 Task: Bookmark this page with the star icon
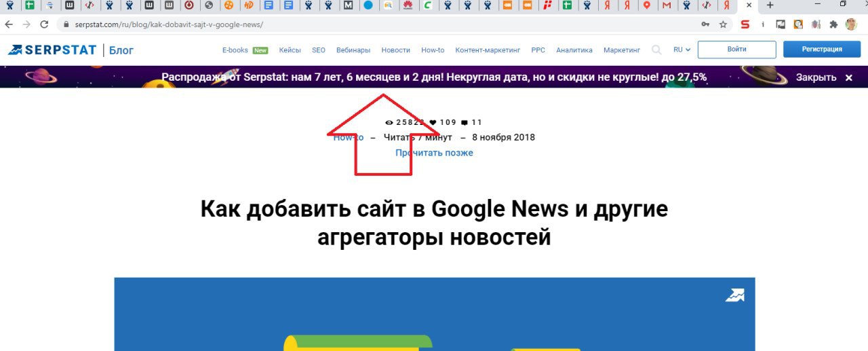tap(723, 24)
